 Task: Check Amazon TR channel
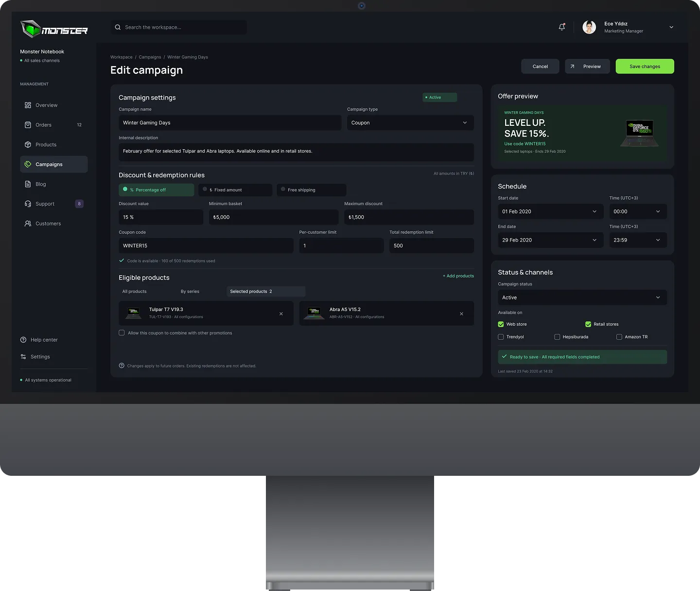coord(619,337)
